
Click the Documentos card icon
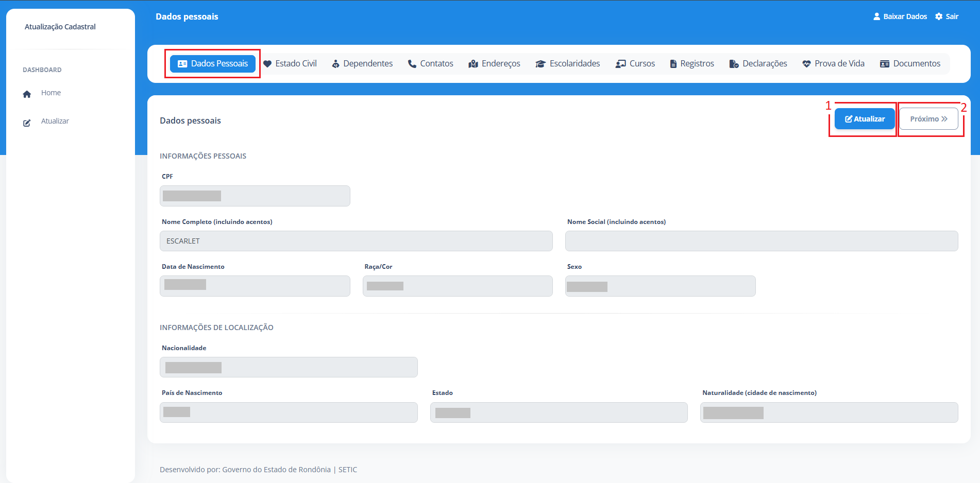click(885, 64)
